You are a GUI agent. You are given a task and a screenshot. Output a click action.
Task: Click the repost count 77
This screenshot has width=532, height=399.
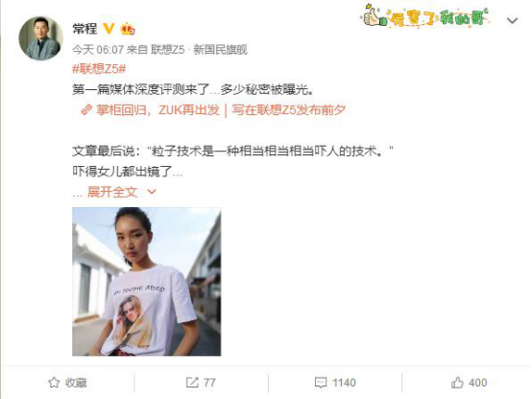(x=209, y=383)
